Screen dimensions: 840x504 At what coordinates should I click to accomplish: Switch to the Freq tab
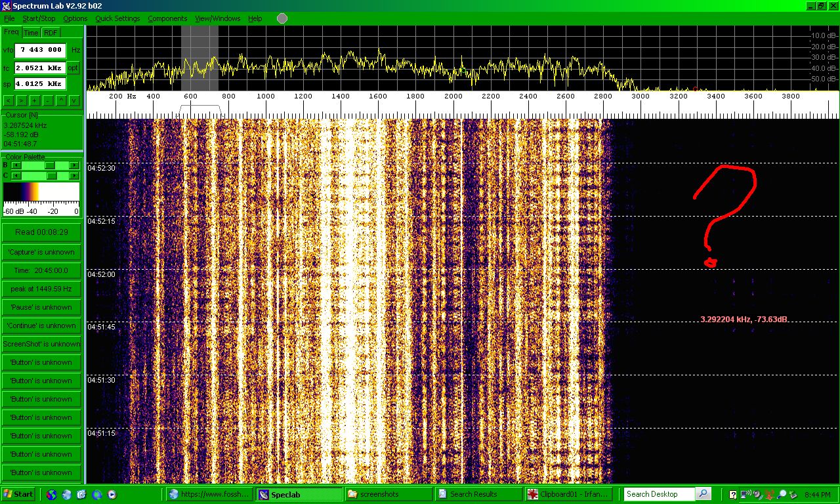tap(11, 31)
